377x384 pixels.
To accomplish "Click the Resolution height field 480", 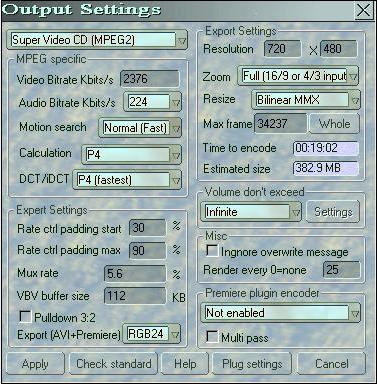I will click(339, 49).
